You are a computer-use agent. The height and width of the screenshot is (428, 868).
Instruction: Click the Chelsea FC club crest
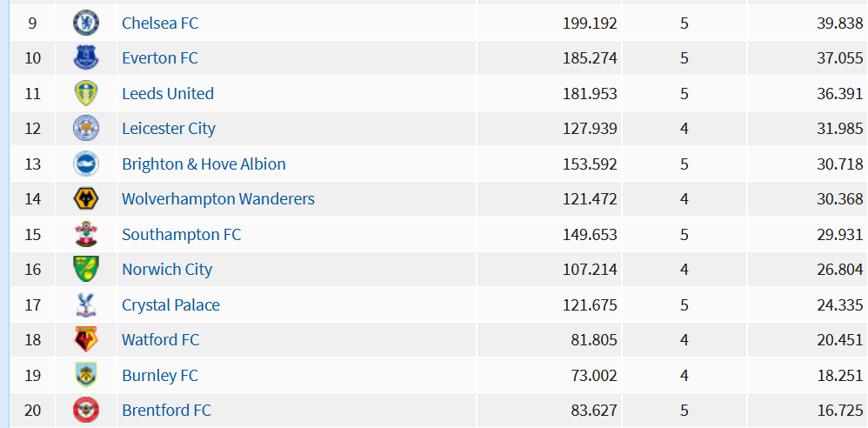(x=86, y=23)
